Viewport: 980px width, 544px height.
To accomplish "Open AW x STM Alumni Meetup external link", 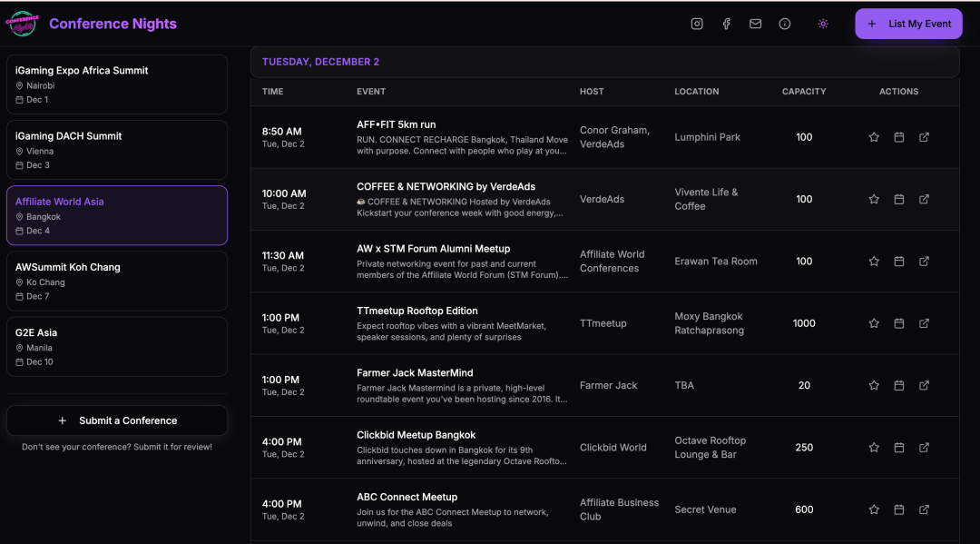I will pyautogui.click(x=924, y=261).
